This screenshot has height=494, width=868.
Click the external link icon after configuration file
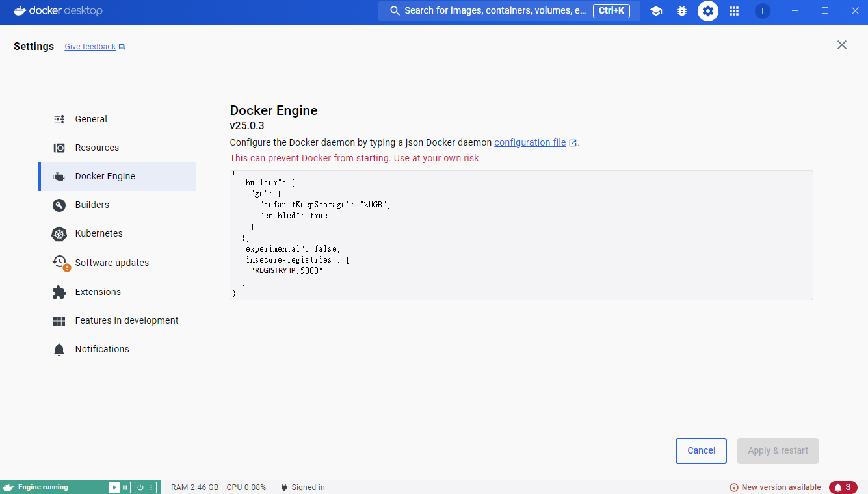(x=573, y=143)
